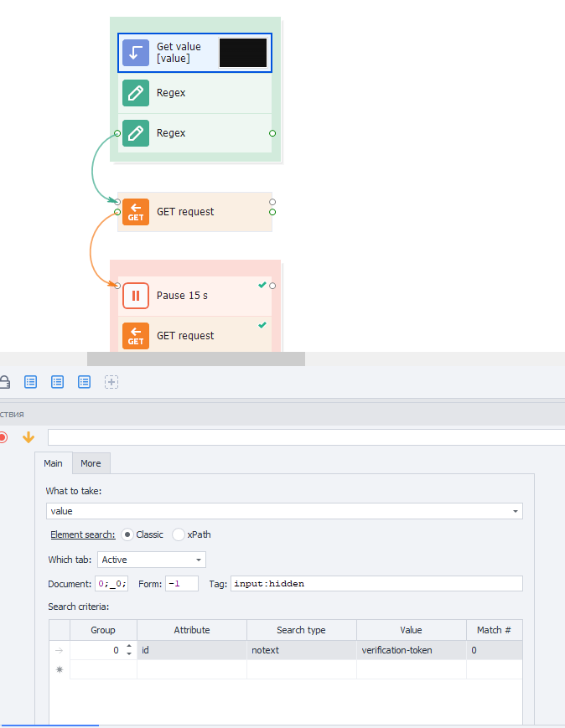Click the Match # column header
Image resolution: width=565 pixels, height=728 pixels.
tap(494, 630)
